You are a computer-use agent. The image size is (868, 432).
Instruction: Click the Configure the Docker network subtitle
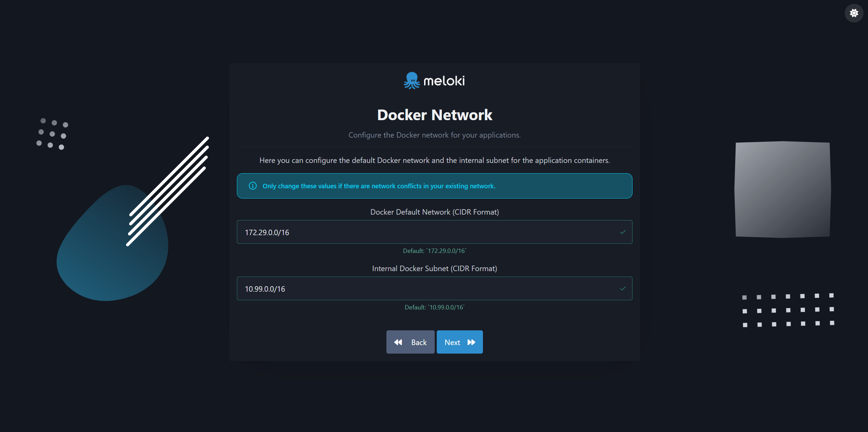[434, 135]
